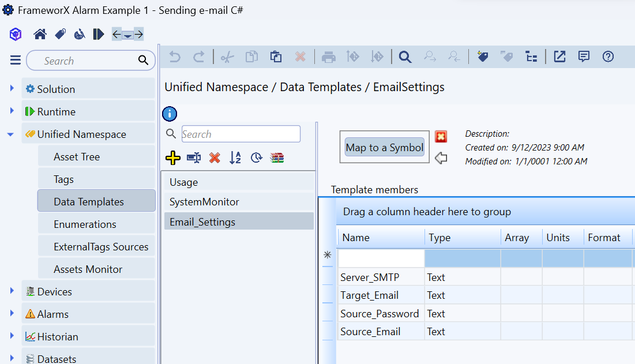
Task: Click the A-Z sort templates icon
Action: [235, 158]
